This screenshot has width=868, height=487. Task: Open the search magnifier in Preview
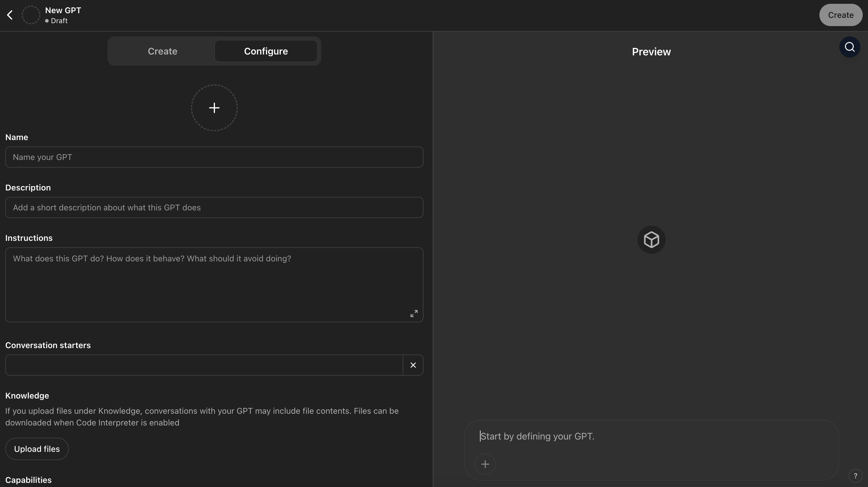tap(850, 47)
